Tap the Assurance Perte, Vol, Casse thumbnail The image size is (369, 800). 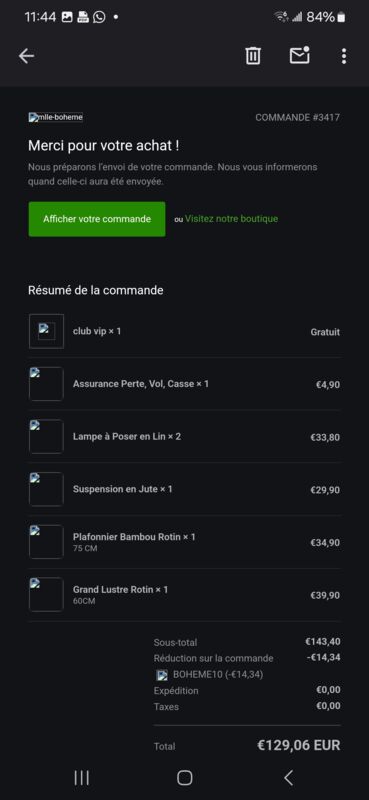[x=46, y=384]
